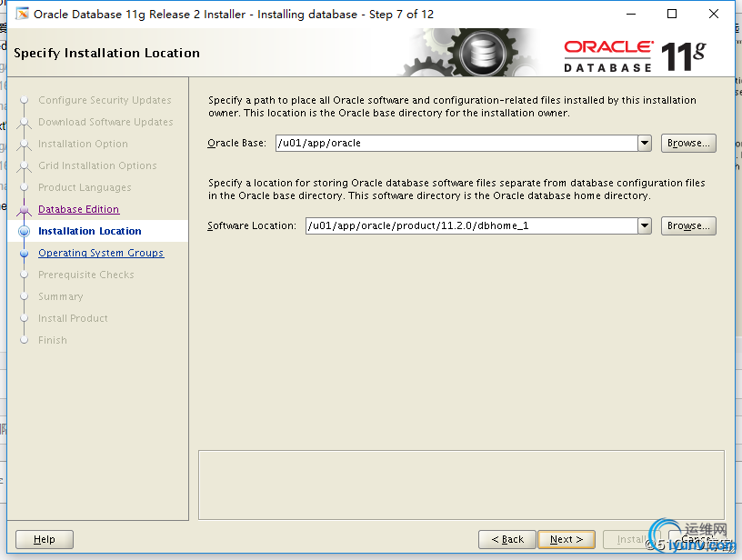This screenshot has height=560, width=742.
Task: Click the Configure Security Updates step
Action: tap(105, 100)
